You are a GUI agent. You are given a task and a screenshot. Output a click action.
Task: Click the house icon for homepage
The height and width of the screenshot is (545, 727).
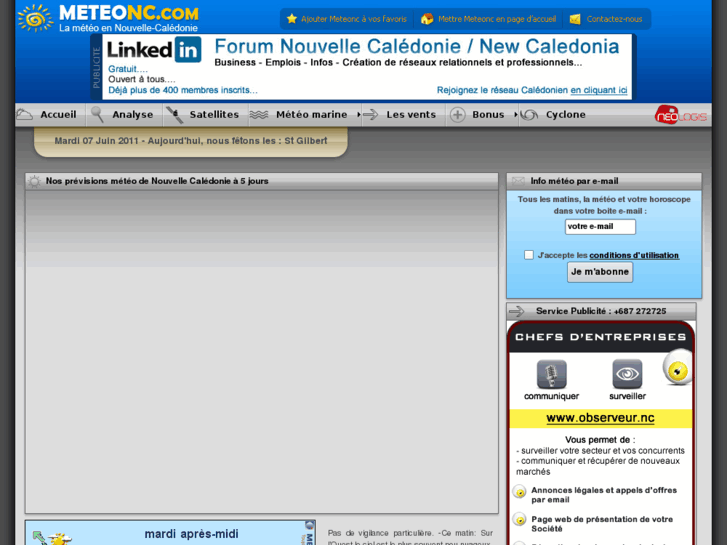pyautogui.click(x=427, y=19)
